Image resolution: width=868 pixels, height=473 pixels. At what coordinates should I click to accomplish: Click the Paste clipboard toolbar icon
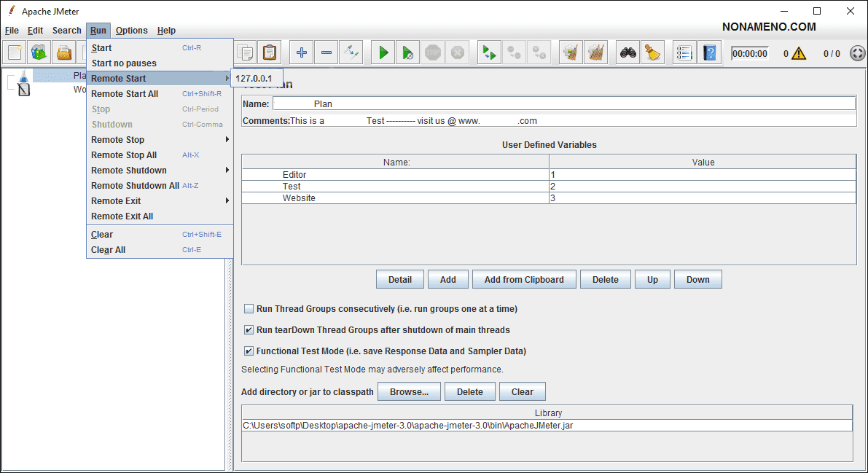[x=270, y=52]
